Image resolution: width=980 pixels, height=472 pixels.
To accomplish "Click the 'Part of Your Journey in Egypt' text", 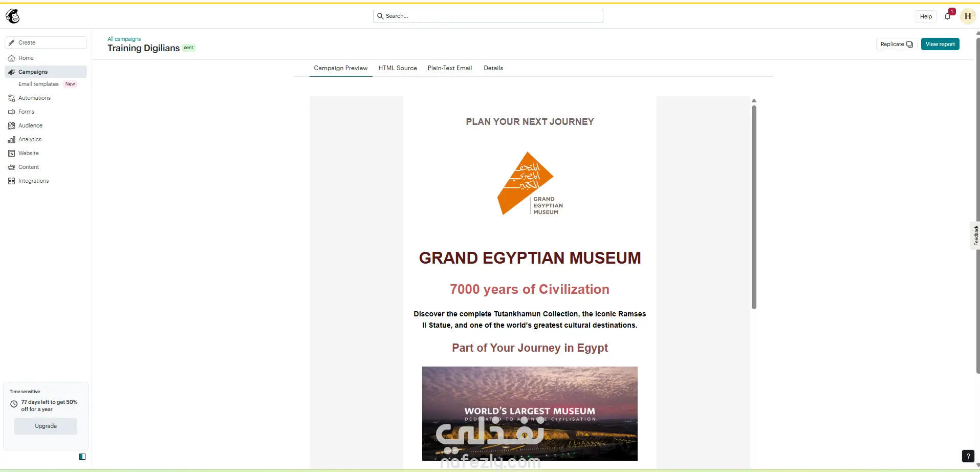I will click(530, 348).
